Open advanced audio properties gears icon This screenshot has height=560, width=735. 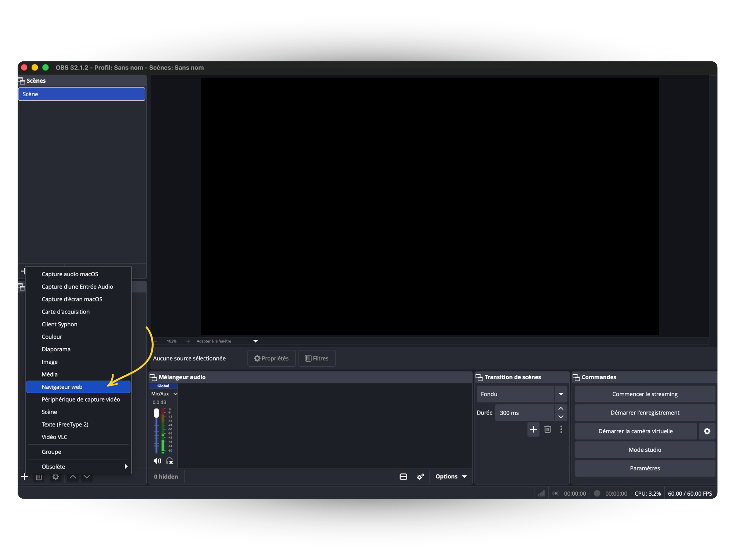[x=420, y=477]
